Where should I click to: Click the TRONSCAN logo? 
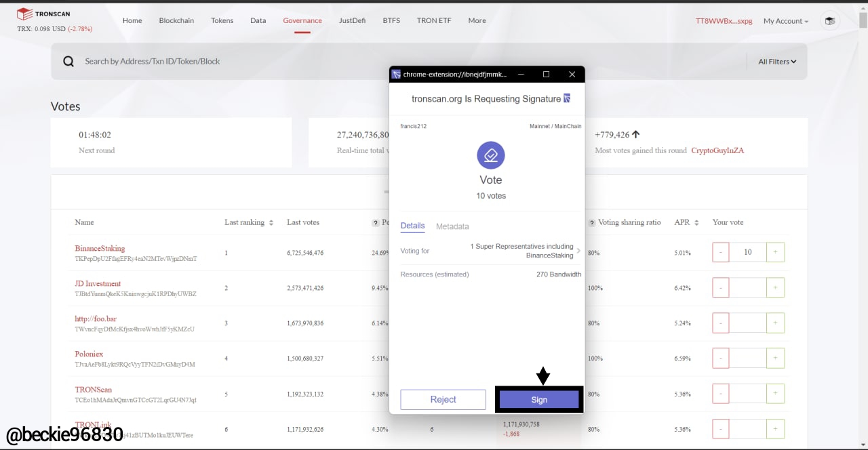pos(43,14)
